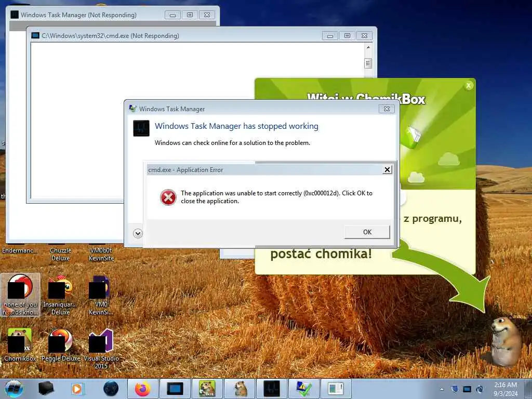Close the 'Windows Task Manager has stopped working' dialog

click(x=387, y=109)
